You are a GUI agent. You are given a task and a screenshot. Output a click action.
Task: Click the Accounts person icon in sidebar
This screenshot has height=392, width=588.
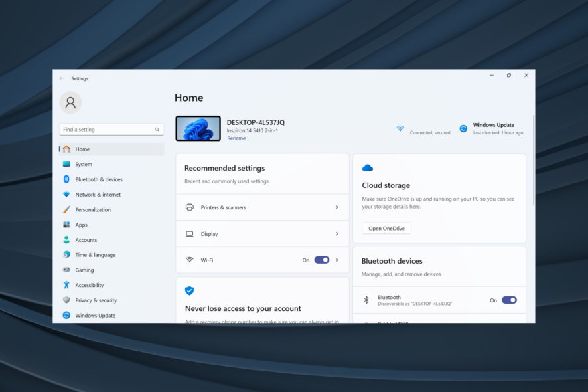click(67, 240)
